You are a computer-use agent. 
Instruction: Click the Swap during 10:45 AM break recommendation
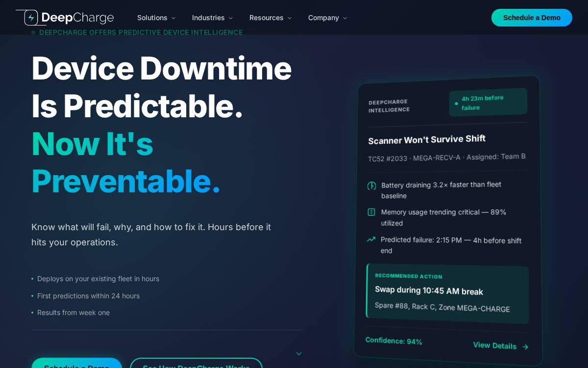coord(429,290)
